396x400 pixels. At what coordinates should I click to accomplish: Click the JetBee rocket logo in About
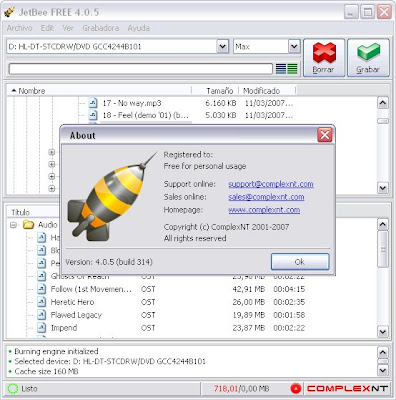pos(112,197)
